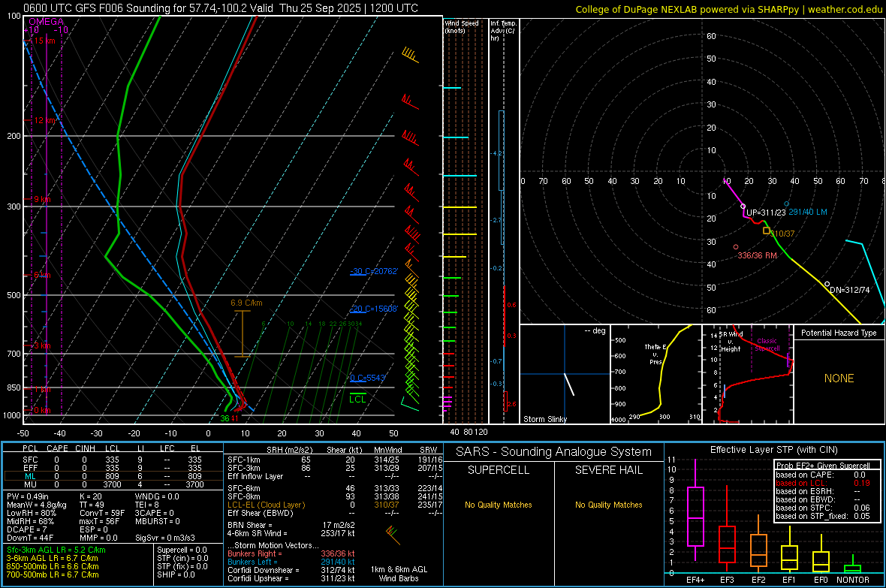Click the 'Potential Hazard Type' header
The width and height of the screenshot is (886, 588).
[x=839, y=333]
